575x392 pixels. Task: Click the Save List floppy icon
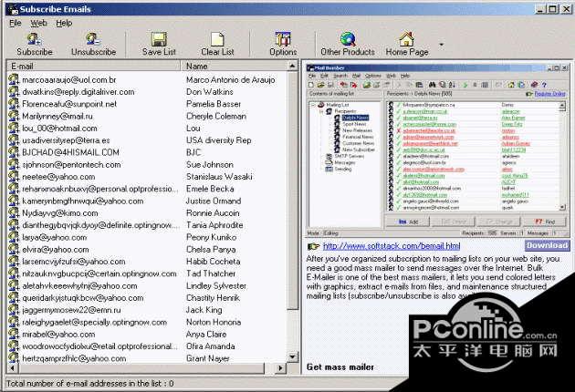pos(159,39)
